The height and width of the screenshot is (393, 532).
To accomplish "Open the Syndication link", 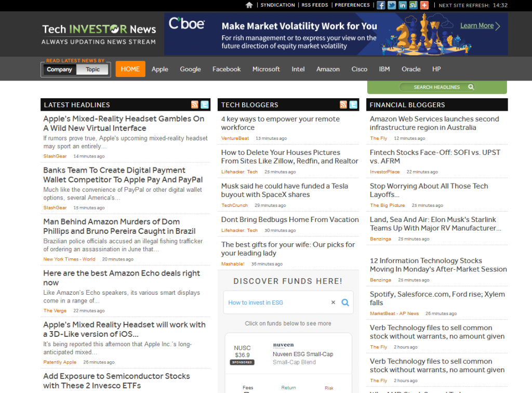I will point(277,5).
